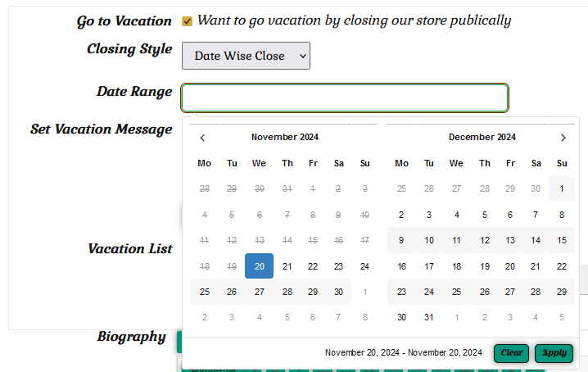Go to previous month in calendar
Image resolution: width=588 pixels, height=372 pixels.
coord(203,138)
